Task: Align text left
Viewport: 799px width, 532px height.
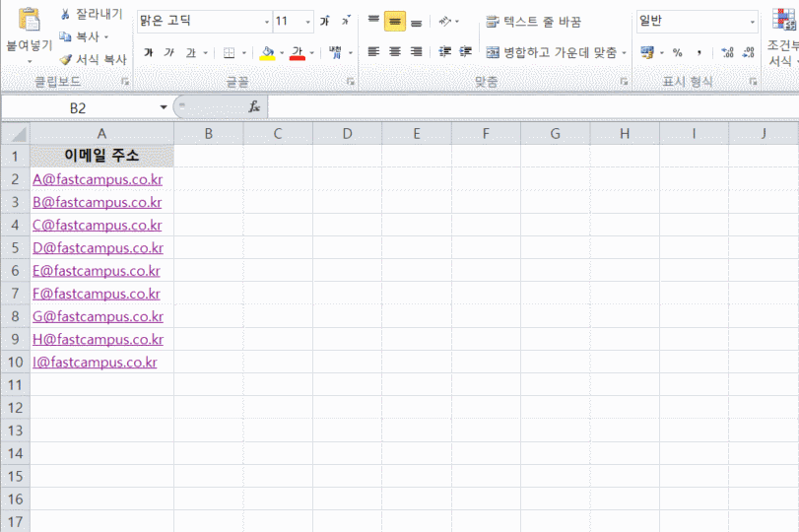Action: pos(373,51)
